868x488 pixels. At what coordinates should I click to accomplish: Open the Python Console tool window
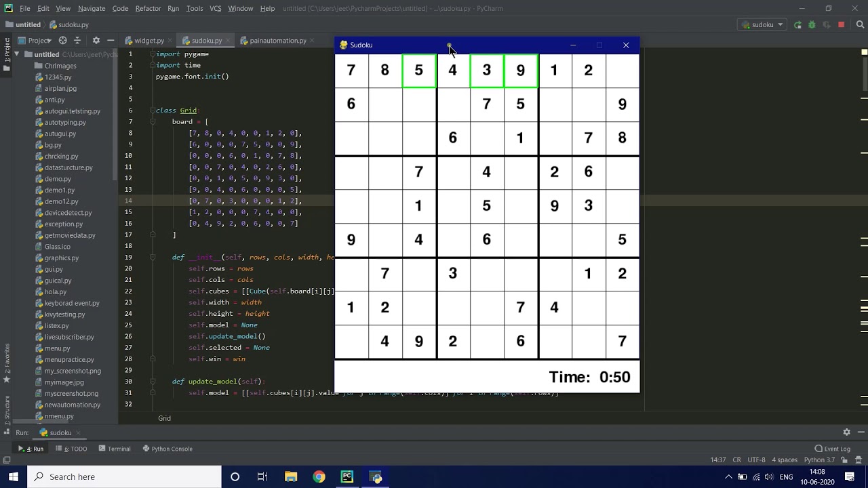[x=167, y=449]
